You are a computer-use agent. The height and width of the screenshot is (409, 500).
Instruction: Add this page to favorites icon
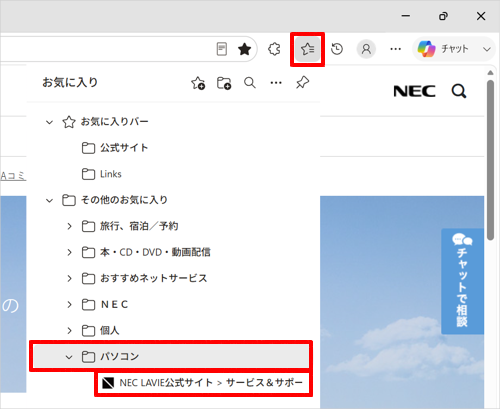pos(198,83)
